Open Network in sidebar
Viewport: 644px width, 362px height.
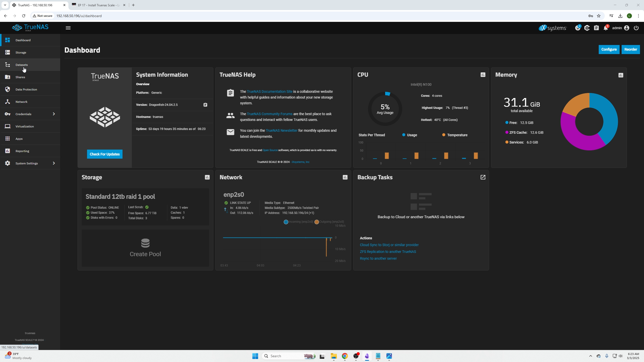pyautogui.click(x=30, y=102)
